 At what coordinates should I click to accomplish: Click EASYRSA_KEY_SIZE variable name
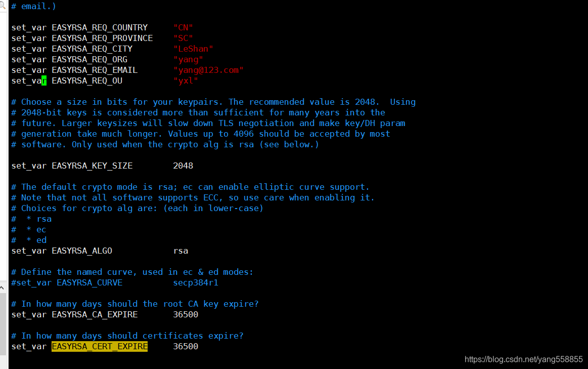(92, 166)
